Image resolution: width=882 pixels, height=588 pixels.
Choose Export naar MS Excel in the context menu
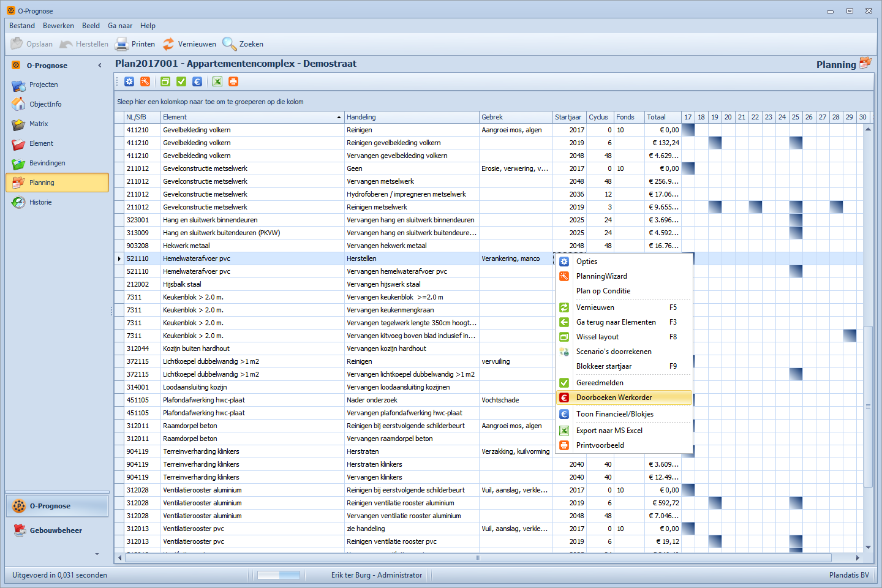pyautogui.click(x=624, y=431)
